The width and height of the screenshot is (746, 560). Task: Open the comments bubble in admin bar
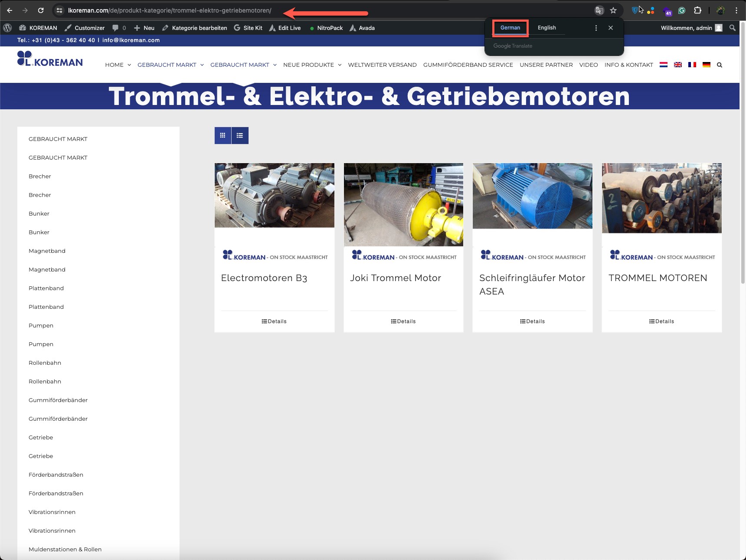tap(119, 28)
